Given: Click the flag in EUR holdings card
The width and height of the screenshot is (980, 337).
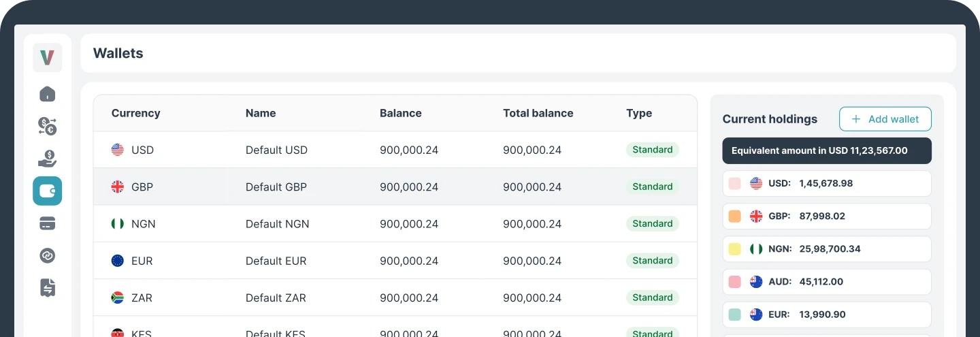Looking at the screenshot, I should (x=756, y=315).
